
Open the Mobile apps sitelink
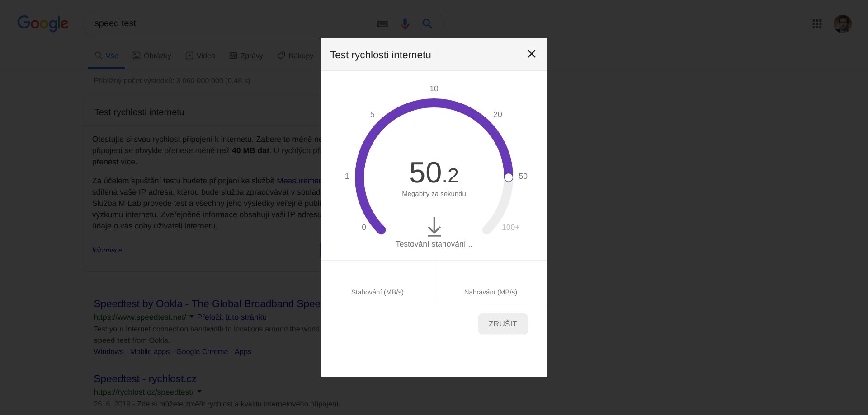click(150, 352)
